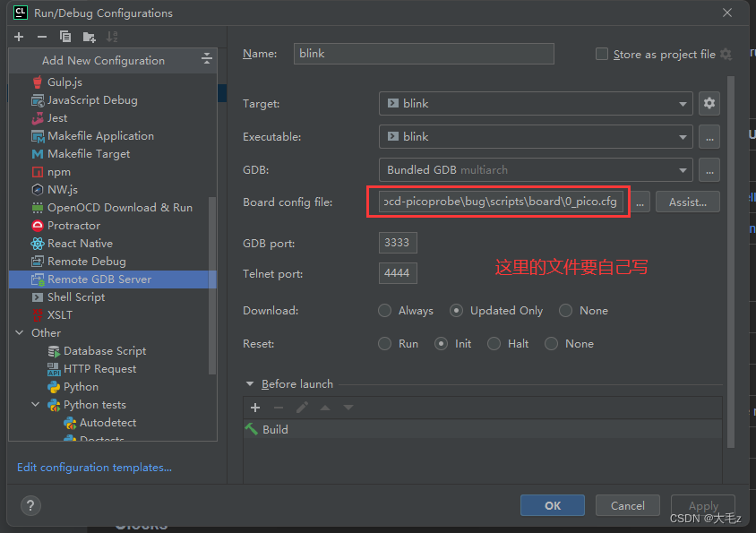Screen dimensions: 756x533
Task: Collapse the Before launch section
Action: [250, 383]
